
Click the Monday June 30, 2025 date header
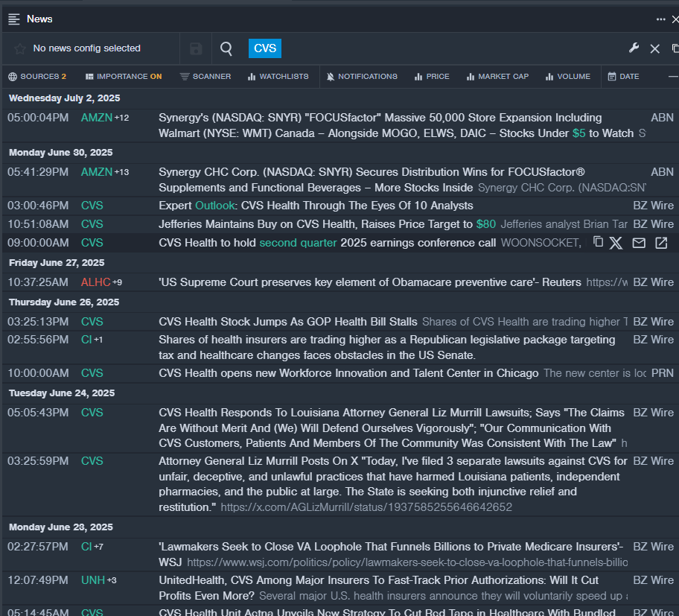[x=60, y=153]
